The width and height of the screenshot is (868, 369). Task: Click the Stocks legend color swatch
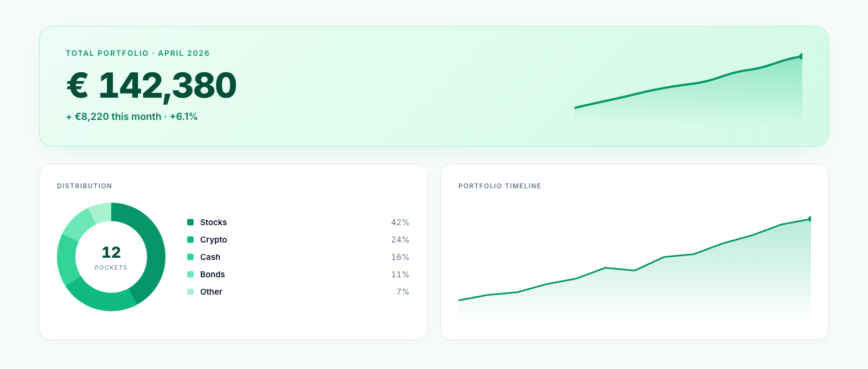[x=190, y=222]
